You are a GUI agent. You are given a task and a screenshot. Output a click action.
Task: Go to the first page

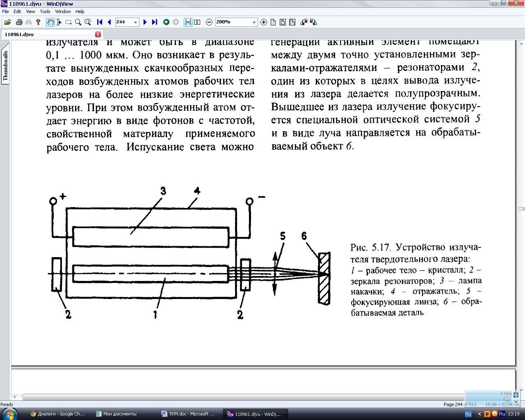click(99, 22)
